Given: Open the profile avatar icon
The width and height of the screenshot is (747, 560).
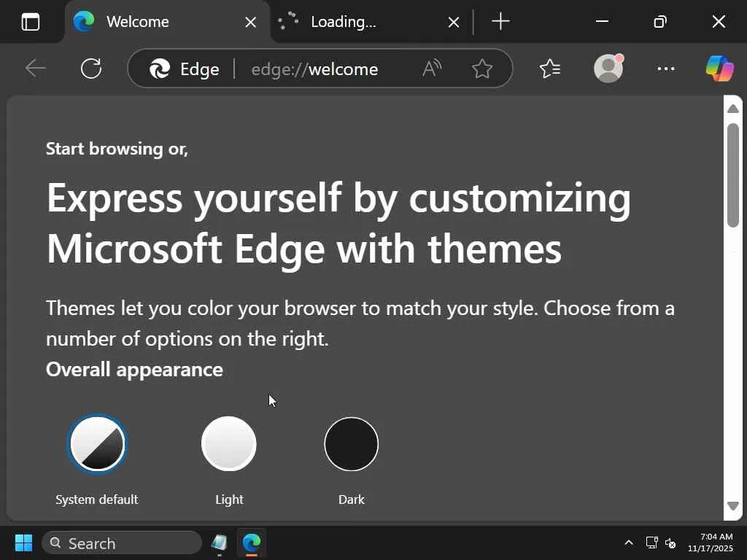Looking at the screenshot, I should click(608, 69).
